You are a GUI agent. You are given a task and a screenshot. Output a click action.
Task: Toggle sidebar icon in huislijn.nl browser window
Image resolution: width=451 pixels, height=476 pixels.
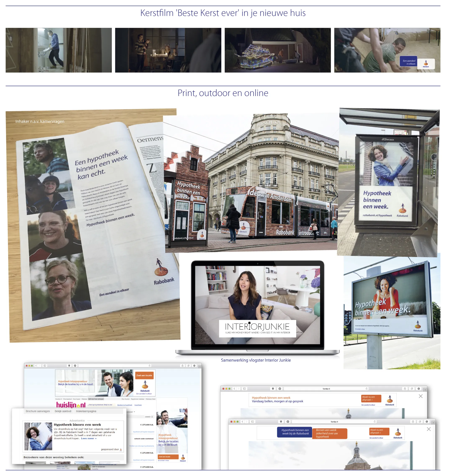pos(45,366)
